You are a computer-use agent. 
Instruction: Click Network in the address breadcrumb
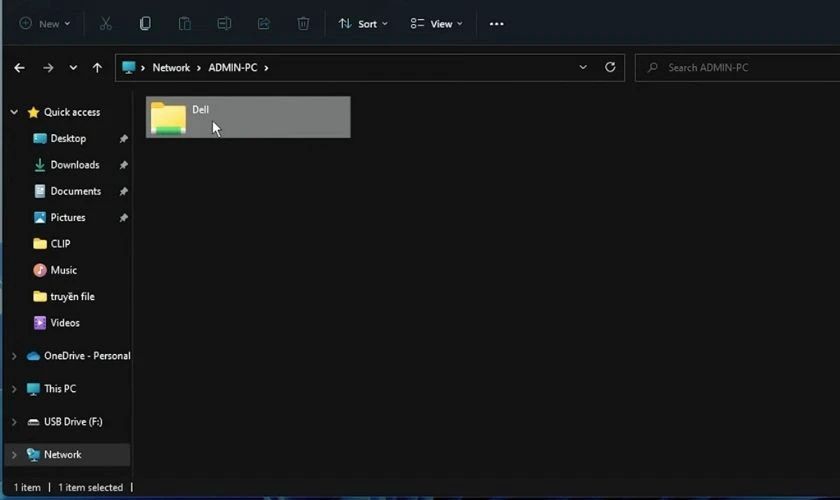pyautogui.click(x=171, y=67)
